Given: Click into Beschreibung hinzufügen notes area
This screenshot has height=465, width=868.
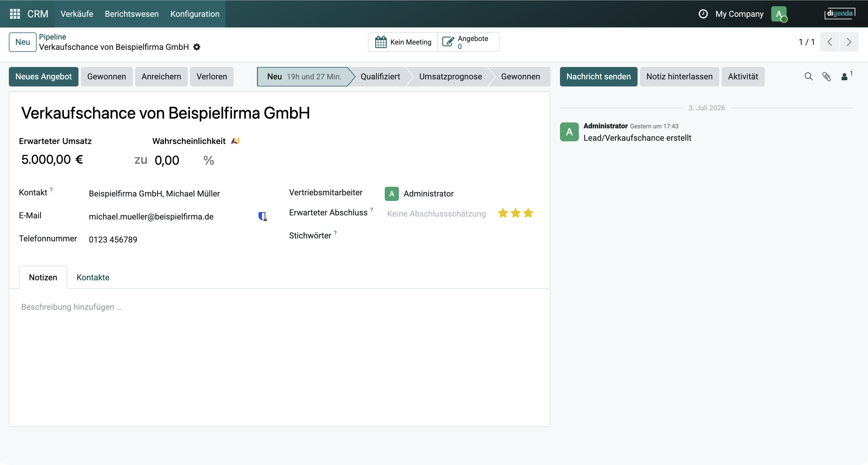Looking at the screenshot, I should coord(280,307).
